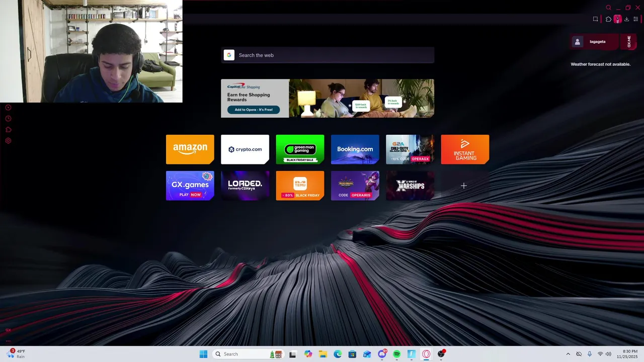
Task: Open the 49°F Rain weather widget
Action: 15,354
